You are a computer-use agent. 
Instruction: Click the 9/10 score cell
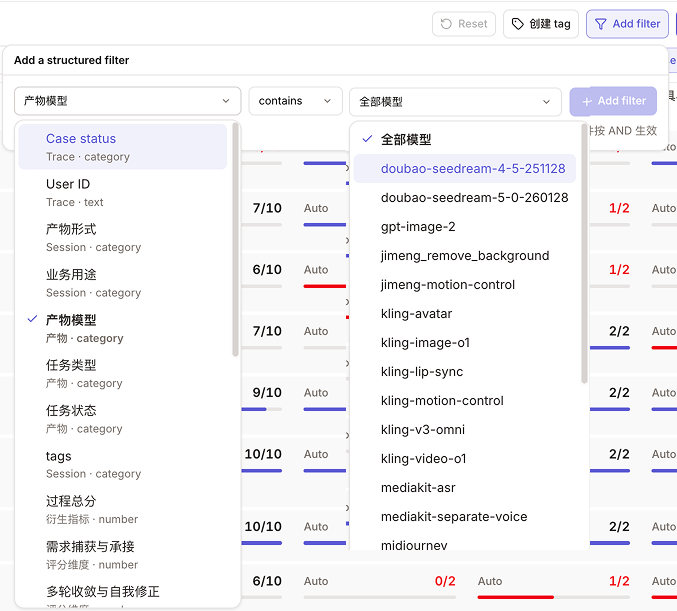click(x=267, y=393)
